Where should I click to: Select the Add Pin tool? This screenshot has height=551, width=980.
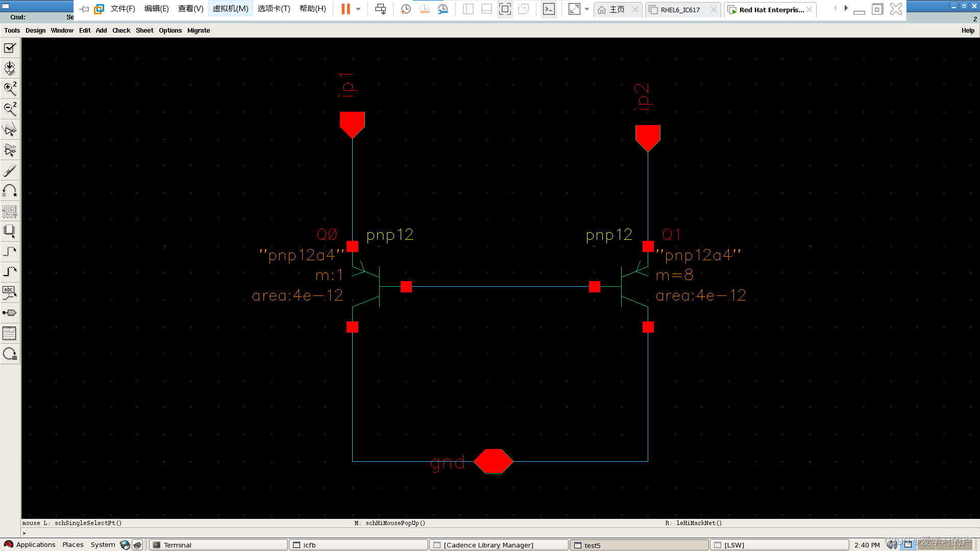pos(10,313)
